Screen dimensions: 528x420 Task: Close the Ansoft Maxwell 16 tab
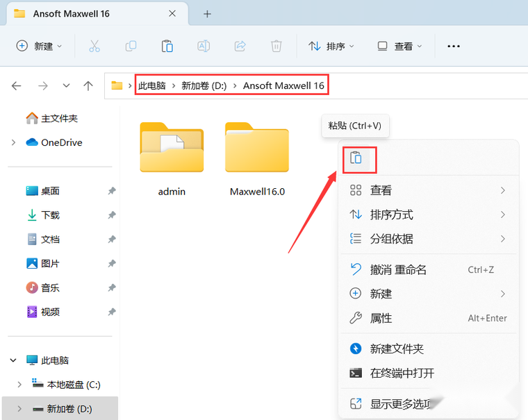click(x=172, y=13)
